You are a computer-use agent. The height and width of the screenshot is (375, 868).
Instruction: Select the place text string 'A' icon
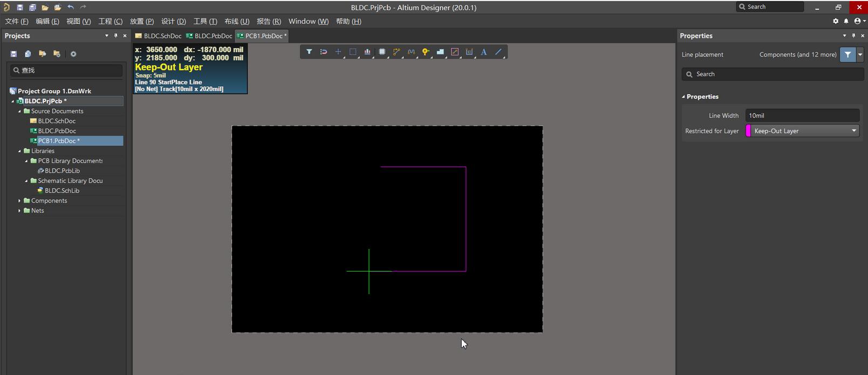[x=484, y=52]
